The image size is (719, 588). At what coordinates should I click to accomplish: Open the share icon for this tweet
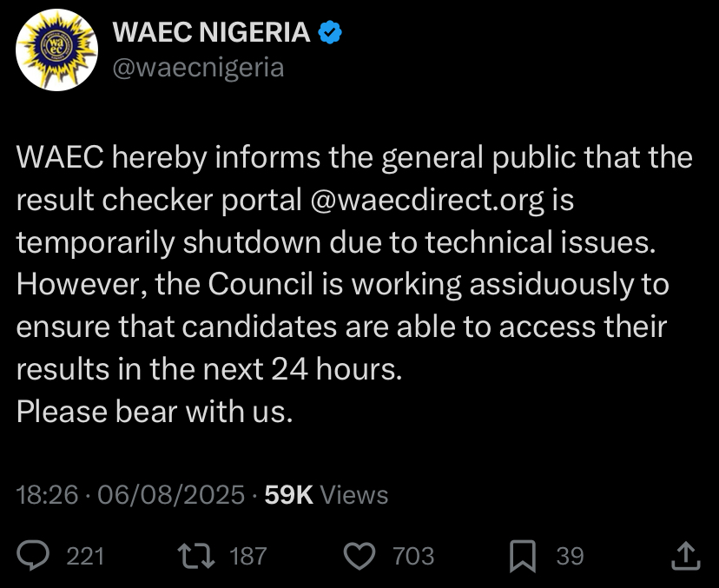(x=685, y=555)
